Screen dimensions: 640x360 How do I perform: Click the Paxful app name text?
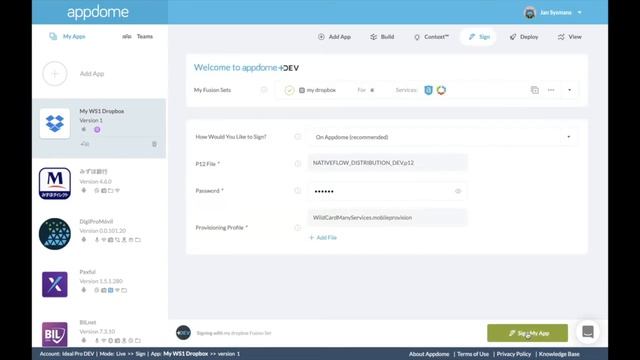point(87,272)
